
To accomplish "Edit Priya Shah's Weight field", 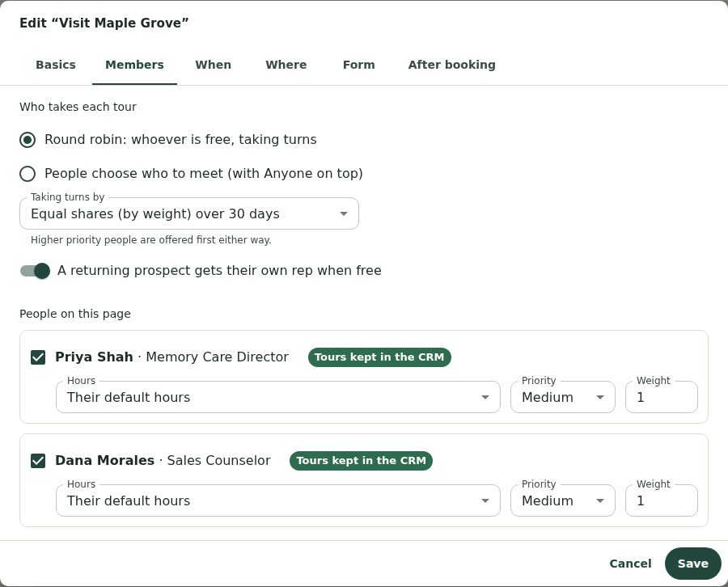I will coord(661,397).
